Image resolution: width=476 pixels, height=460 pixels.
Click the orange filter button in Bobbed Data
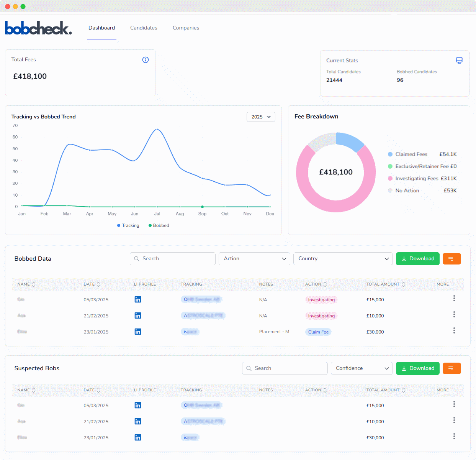point(451,259)
